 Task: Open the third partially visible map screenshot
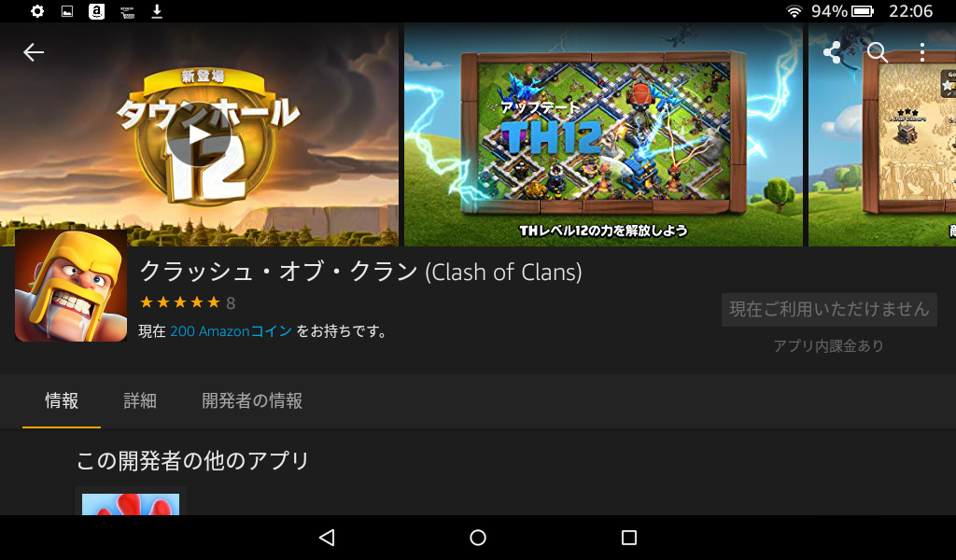pos(882,134)
